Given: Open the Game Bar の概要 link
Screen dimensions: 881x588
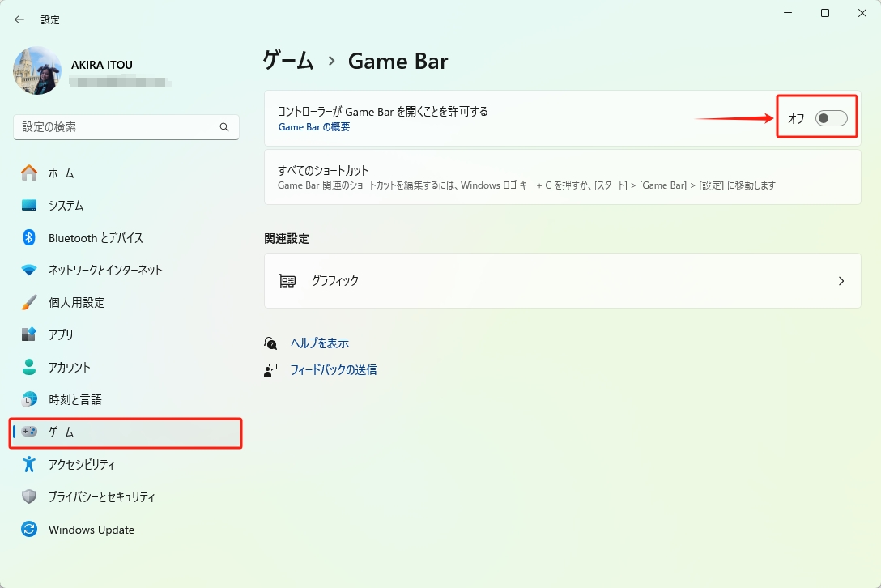Looking at the screenshot, I should coord(313,127).
